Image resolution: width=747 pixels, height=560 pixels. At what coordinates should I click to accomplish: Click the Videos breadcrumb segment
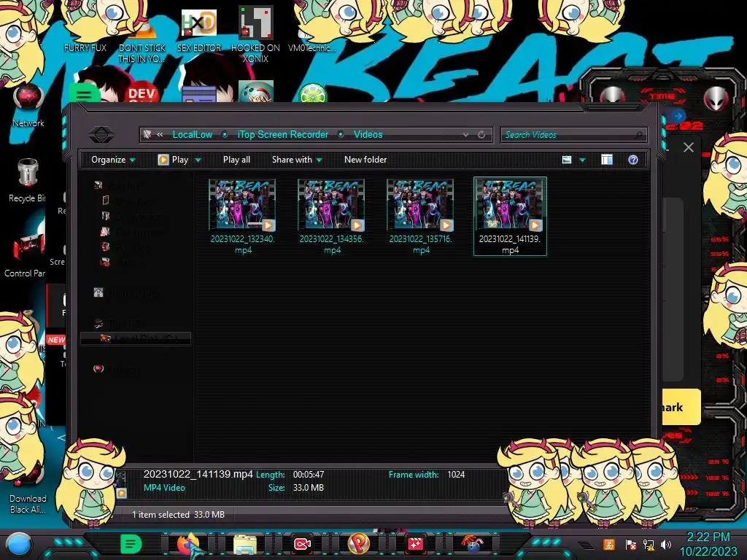pyautogui.click(x=368, y=134)
